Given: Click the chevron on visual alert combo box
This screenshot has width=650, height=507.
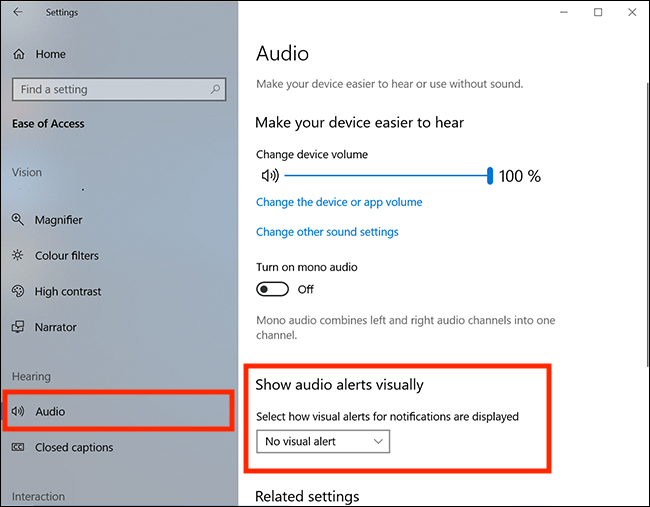Looking at the screenshot, I should 378,442.
